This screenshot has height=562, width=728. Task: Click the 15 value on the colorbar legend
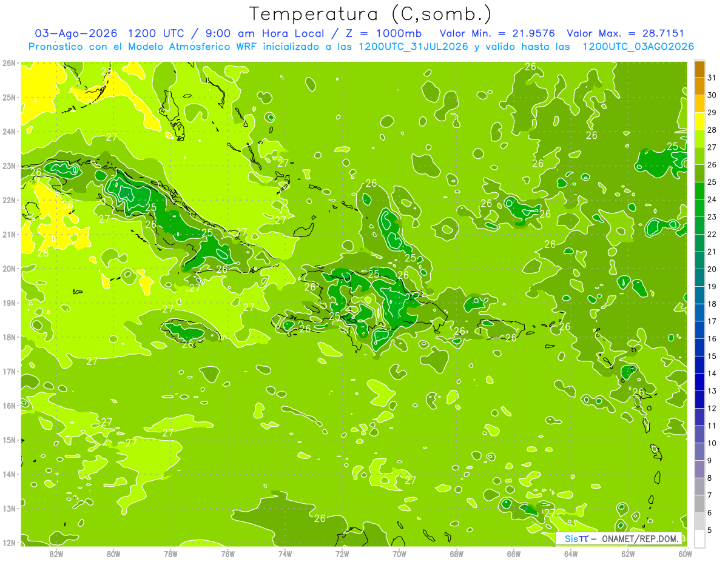pyautogui.click(x=712, y=356)
